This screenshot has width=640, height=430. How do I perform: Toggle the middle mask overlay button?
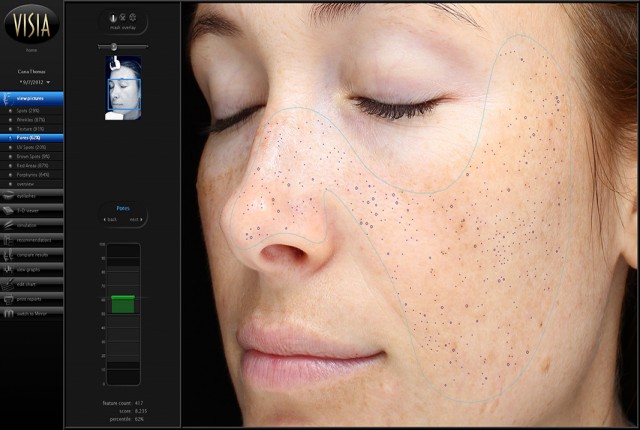point(121,18)
